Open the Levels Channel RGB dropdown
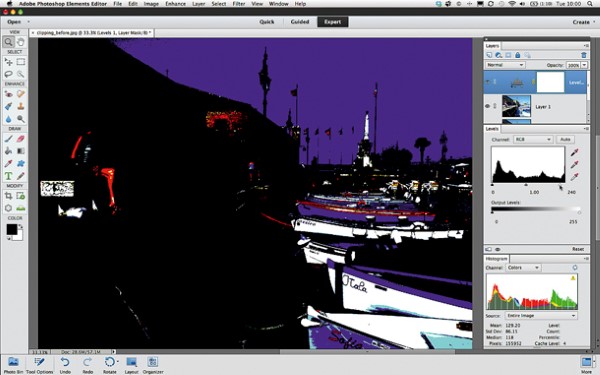This screenshot has height=375, width=600. pyautogui.click(x=532, y=140)
